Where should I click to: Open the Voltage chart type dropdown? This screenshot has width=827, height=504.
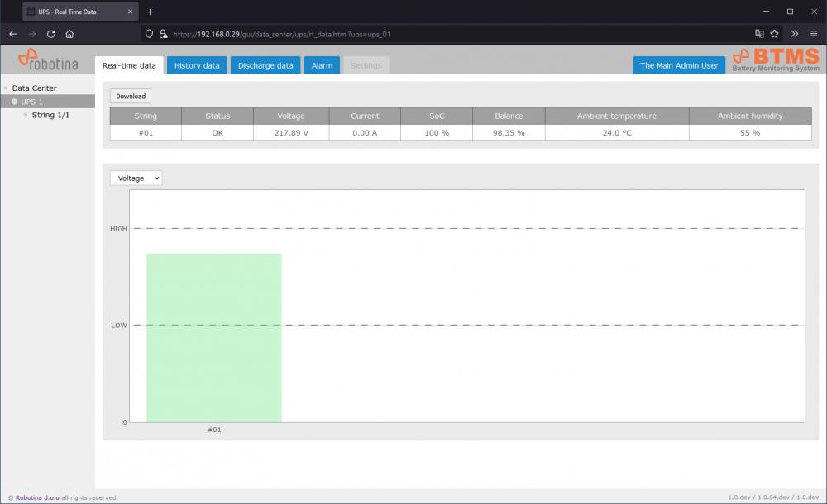coord(136,178)
